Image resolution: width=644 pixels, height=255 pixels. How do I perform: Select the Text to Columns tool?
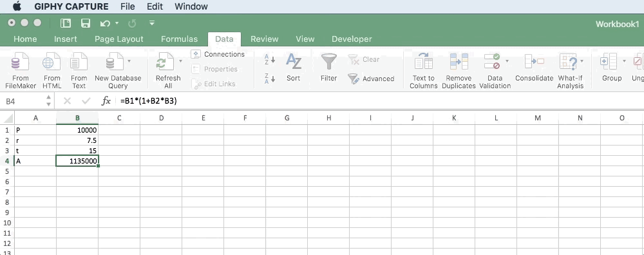click(424, 62)
